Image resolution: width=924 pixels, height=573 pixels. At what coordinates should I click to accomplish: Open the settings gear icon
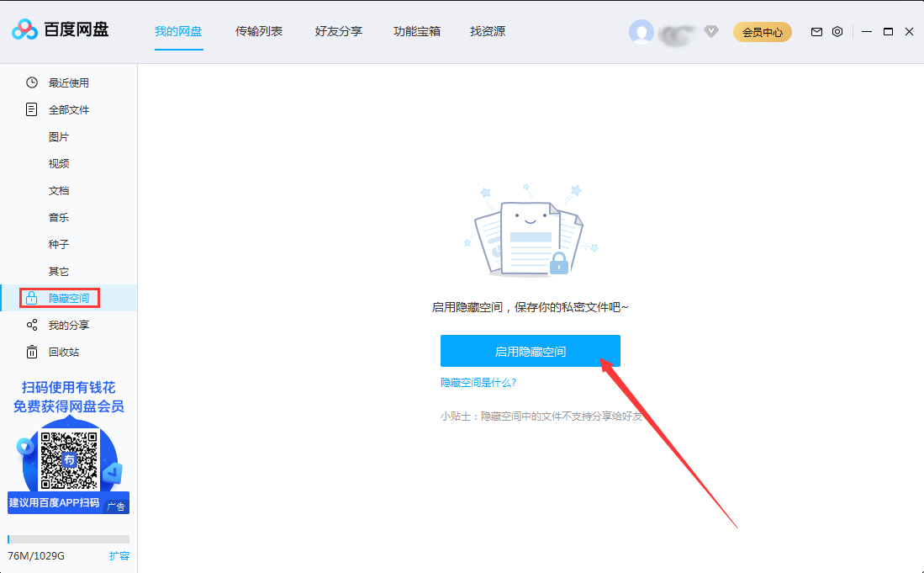(x=837, y=31)
